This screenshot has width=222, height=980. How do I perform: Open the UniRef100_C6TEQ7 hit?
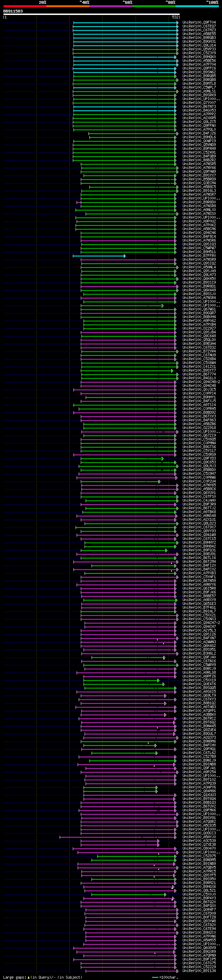(199, 26)
